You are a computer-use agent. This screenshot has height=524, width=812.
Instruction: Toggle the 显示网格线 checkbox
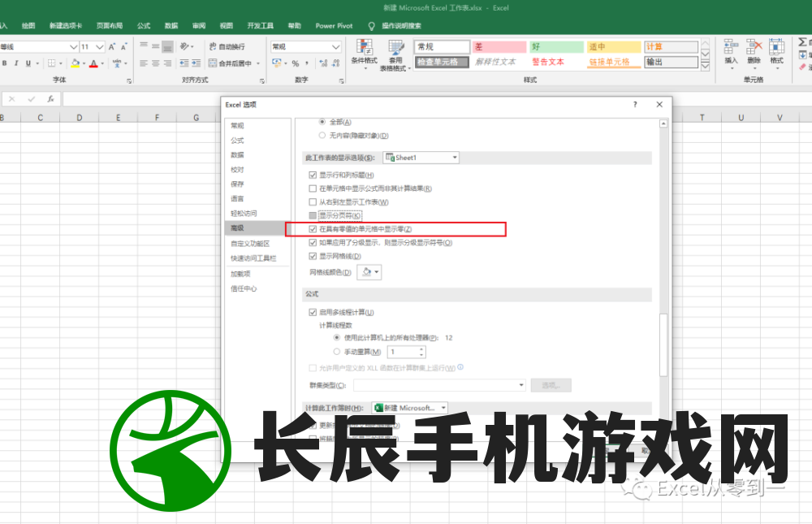(313, 256)
